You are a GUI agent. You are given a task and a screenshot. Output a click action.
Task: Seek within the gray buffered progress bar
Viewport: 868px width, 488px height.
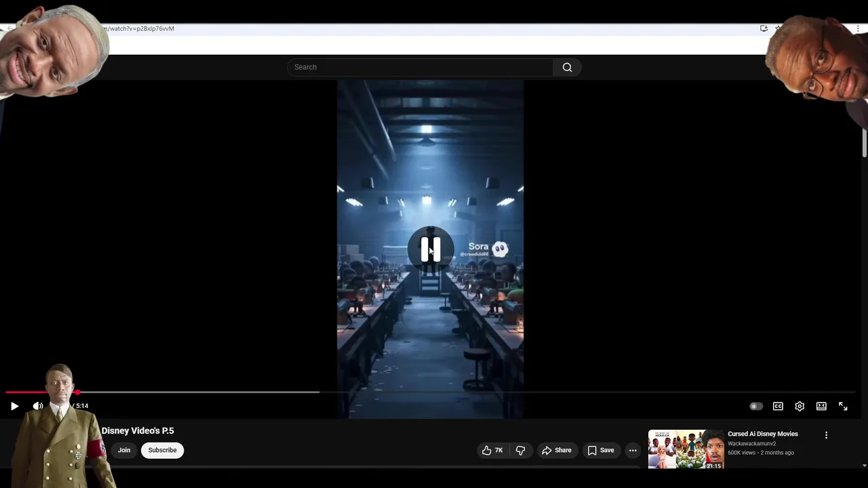point(198,392)
